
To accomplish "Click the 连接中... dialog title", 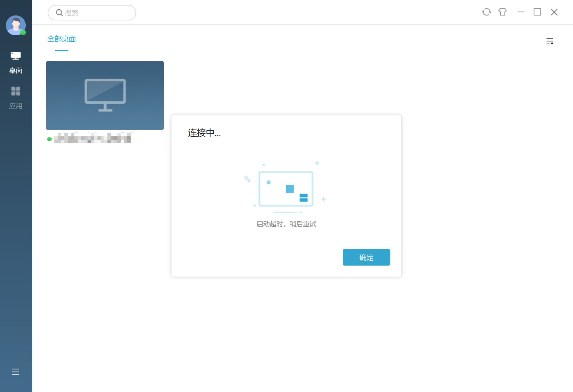I will (x=204, y=133).
